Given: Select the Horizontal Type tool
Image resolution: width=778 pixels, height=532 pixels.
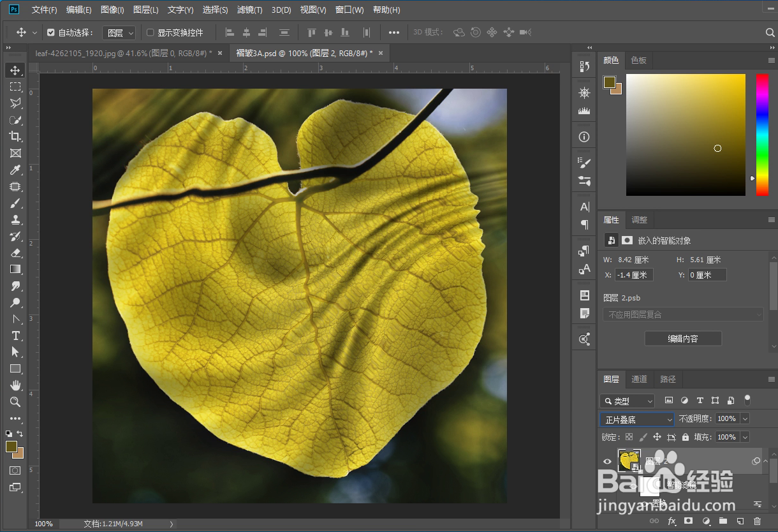Looking at the screenshot, I should pos(15,336).
